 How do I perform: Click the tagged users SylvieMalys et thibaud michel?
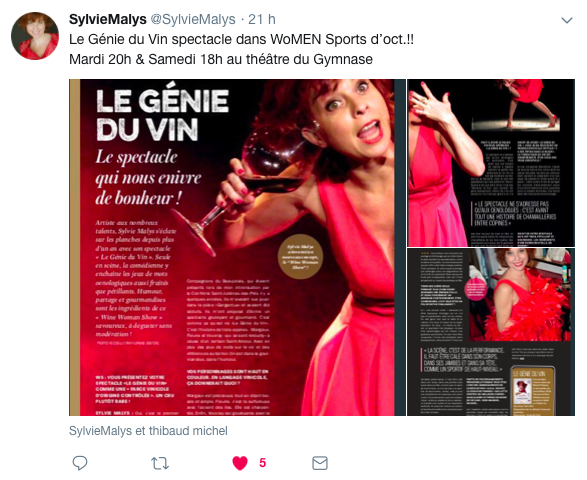coord(148,431)
